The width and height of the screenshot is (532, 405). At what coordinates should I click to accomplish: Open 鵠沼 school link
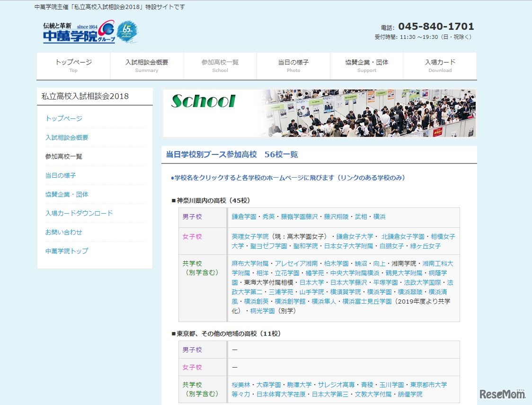361,263
